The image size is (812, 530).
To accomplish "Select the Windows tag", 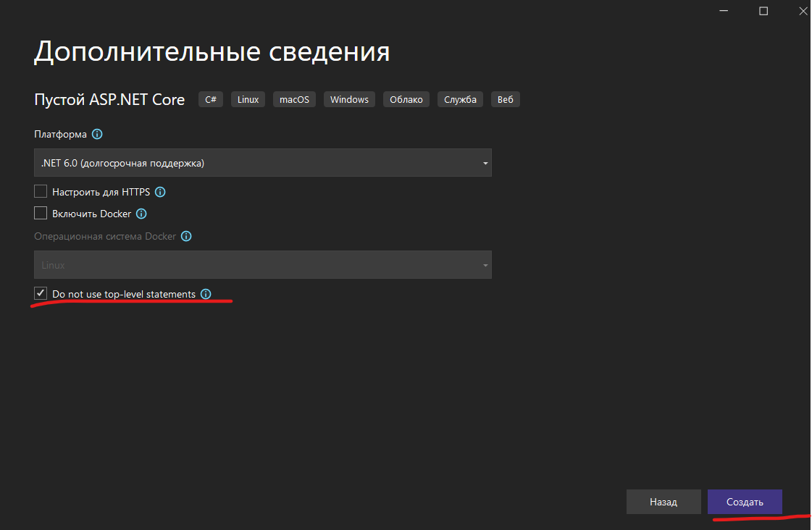I will (350, 99).
